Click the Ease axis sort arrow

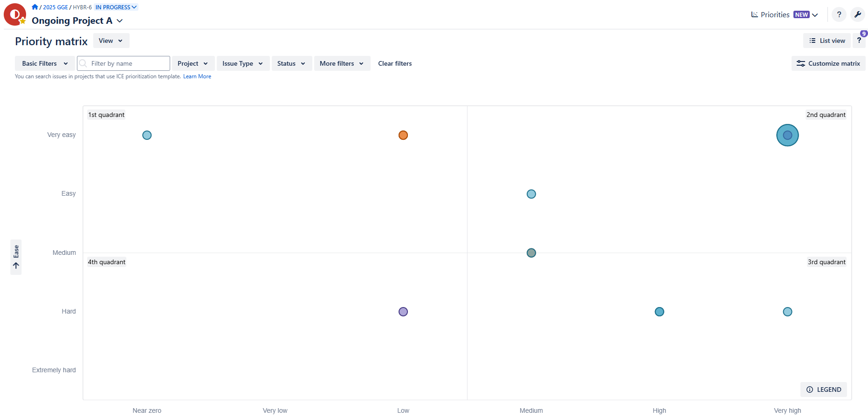point(16,266)
